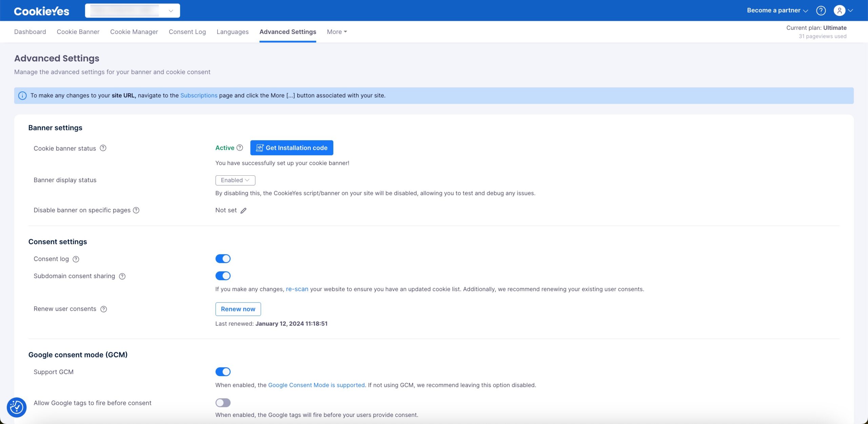
Task: Click help icon beside Subdomain consent sharing
Action: point(122,276)
